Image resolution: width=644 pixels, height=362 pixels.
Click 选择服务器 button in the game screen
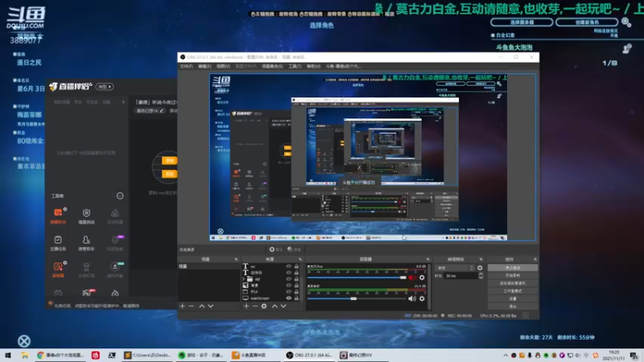(x=522, y=23)
